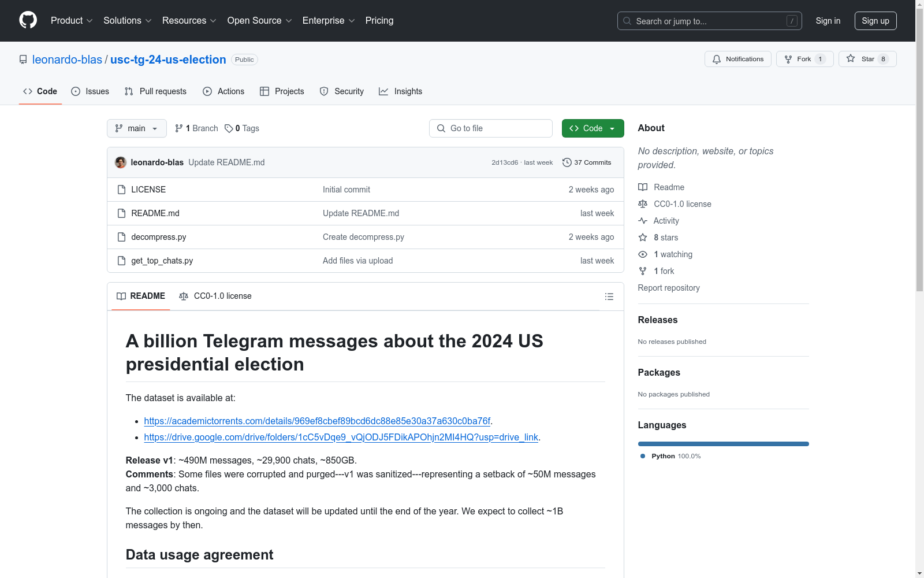Open the Actions tab

[223, 91]
